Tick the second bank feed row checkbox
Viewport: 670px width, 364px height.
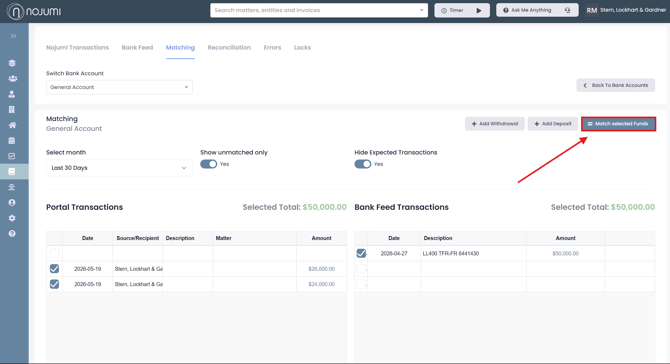click(361, 269)
